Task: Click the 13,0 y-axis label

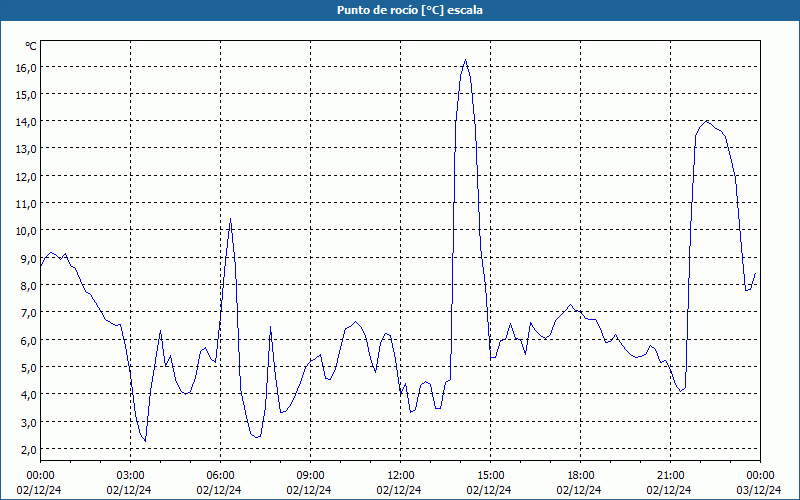Action: coord(26,149)
